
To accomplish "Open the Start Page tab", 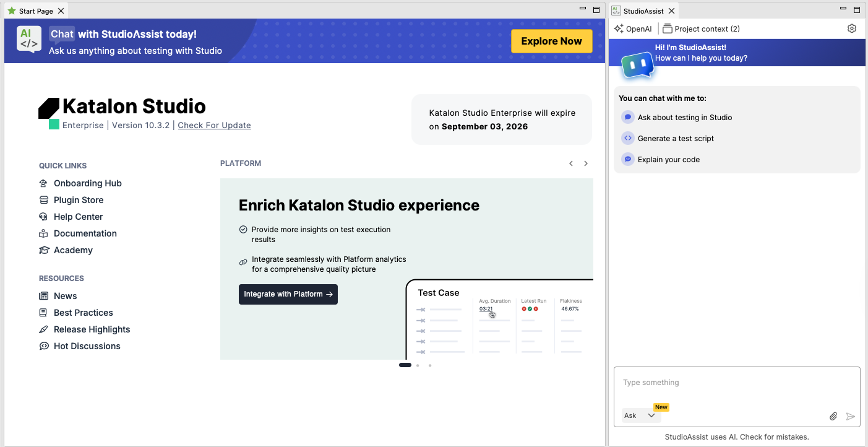I will [x=35, y=11].
